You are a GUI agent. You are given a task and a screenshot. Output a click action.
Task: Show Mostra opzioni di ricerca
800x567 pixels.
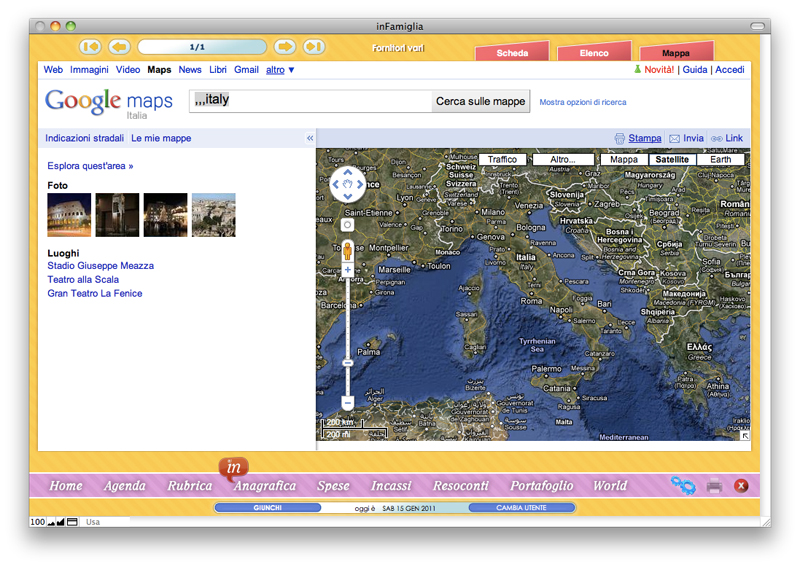pyautogui.click(x=583, y=102)
